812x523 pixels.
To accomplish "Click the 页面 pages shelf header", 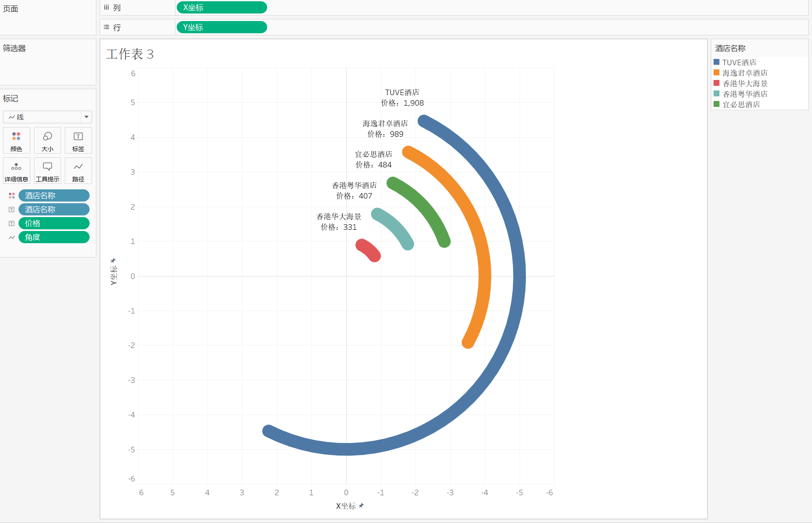I will coord(11,9).
